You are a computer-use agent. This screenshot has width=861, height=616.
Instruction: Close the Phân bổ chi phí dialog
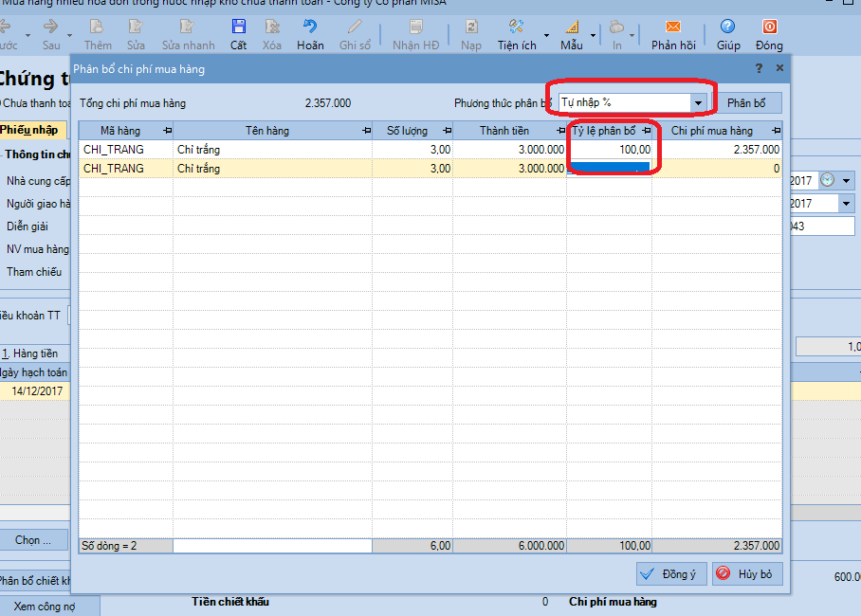click(779, 67)
